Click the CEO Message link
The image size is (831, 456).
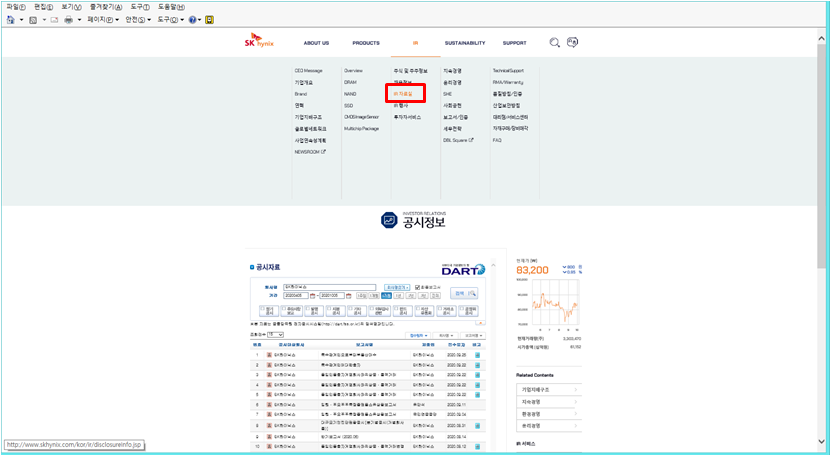[x=308, y=71]
